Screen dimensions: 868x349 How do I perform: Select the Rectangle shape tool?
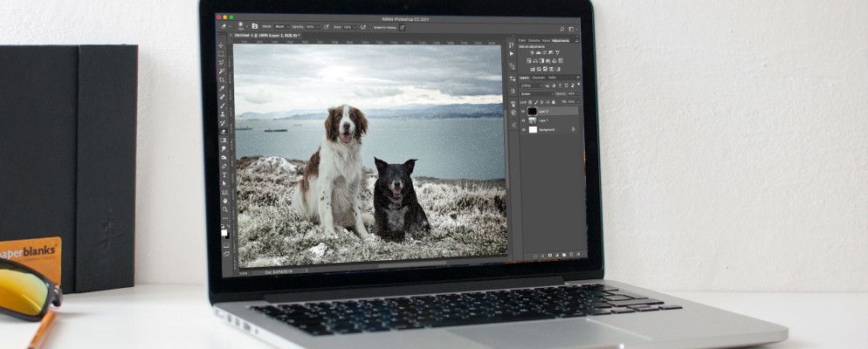coord(223,192)
